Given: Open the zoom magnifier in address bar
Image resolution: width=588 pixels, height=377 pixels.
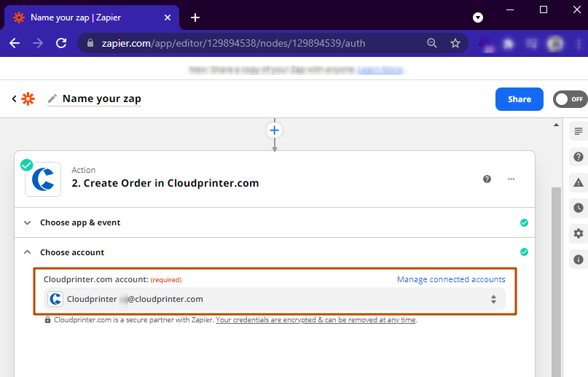Looking at the screenshot, I should [x=432, y=43].
